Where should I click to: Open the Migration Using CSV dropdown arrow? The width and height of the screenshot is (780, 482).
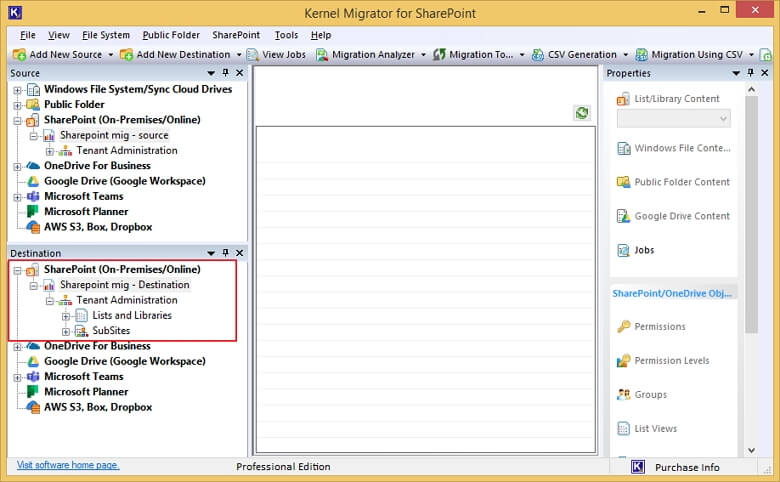[x=751, y=55]
